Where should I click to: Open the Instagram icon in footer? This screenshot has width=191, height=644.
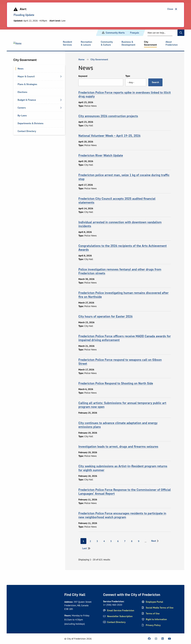pyautogui.click(x=156, y=638)
